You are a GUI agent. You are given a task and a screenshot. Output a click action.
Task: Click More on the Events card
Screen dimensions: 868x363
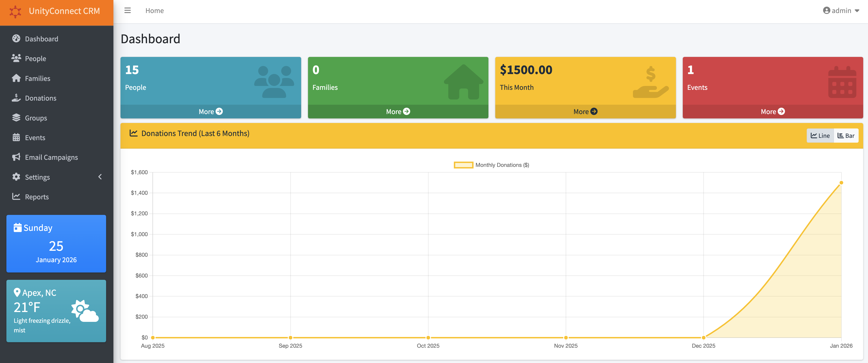(772, 111)
